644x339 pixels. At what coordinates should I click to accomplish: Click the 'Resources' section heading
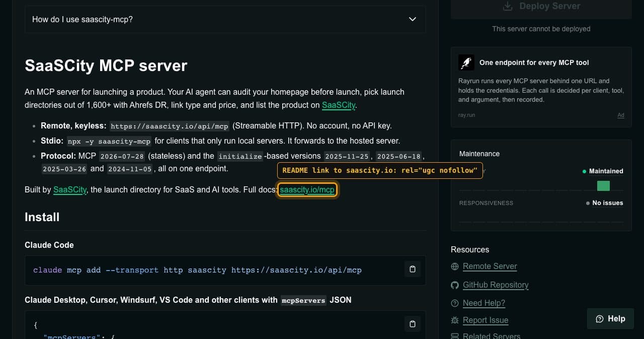[470, 249]
